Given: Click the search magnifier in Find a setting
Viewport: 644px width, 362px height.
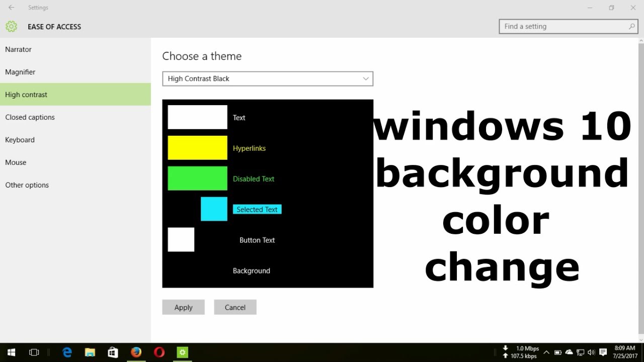Looking at the screenshot, I should click(x=632, y=26).
